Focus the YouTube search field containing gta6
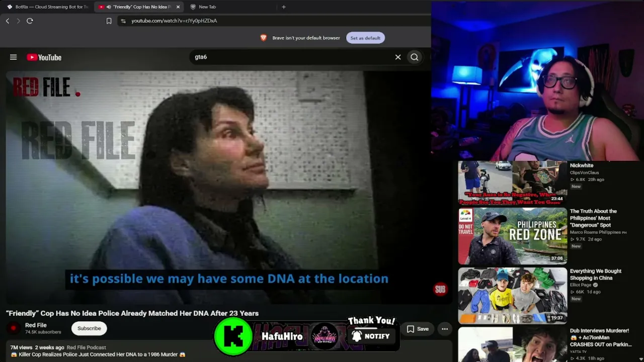This screenshot has width=644, height=362. pos(292,57)
